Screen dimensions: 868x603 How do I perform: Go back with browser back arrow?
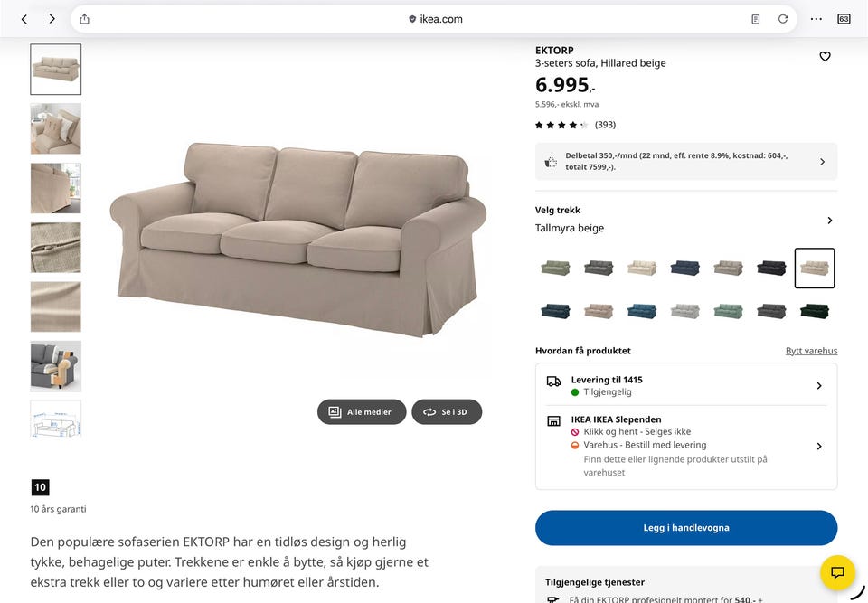click(x=24, y=19)
